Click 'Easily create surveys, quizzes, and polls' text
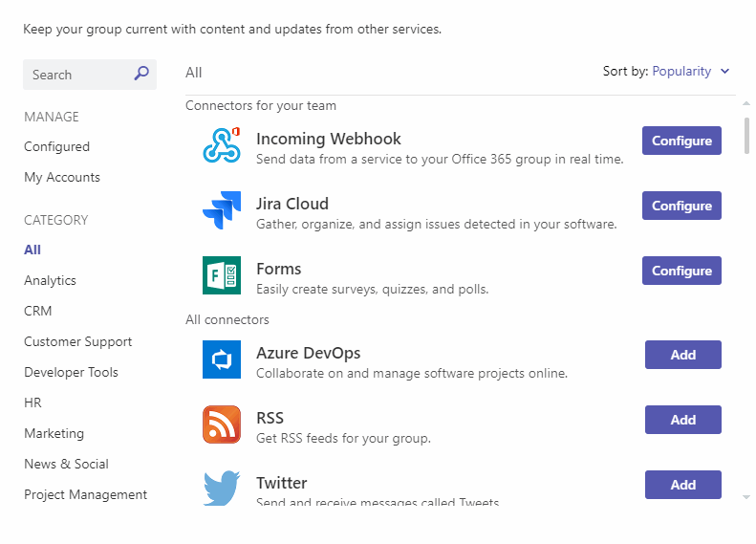Viewport: 756px width, 544px height. [x=372, y=290]
